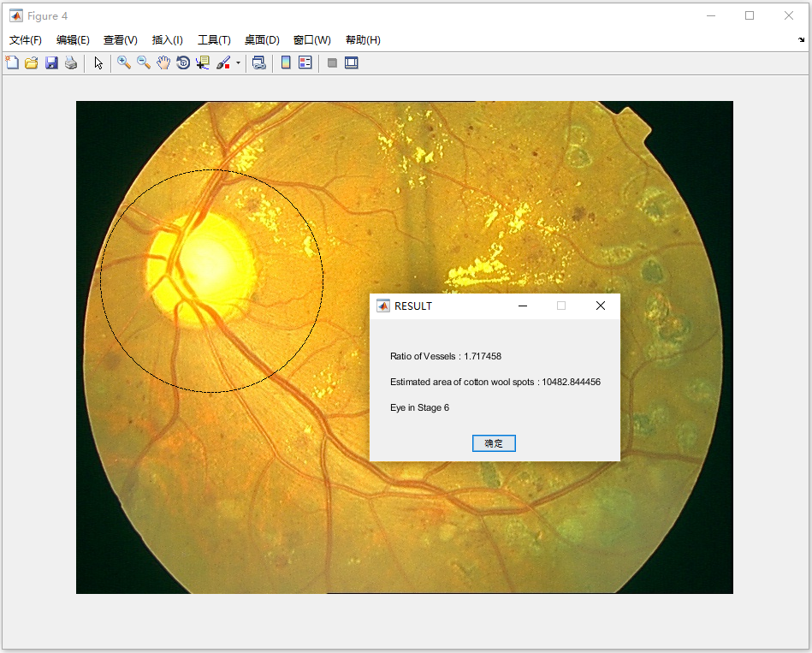
Task: Select the Data Cursor tool
Action: tap(203, 63)
